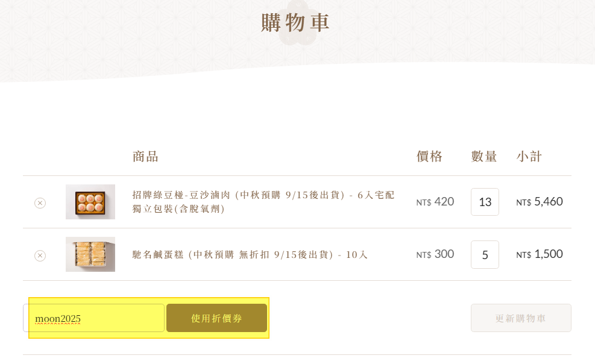Click the 商品 column header

click(145, 157)
